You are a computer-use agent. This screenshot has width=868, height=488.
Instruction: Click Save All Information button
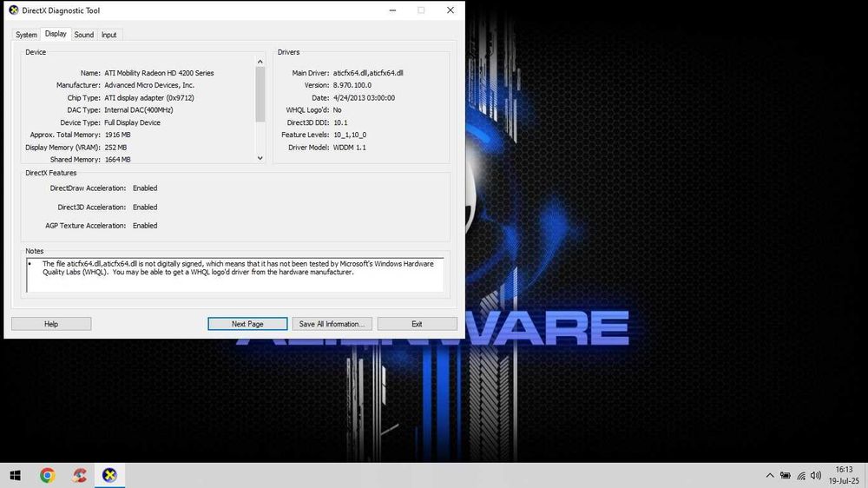[332, 324]
